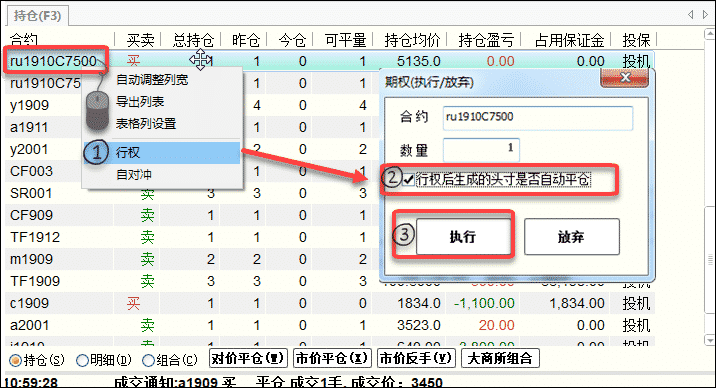This screenshot has height=388, width=716.
Task: Sort by the 总持仓 column header
Action: tap(193, 40)
